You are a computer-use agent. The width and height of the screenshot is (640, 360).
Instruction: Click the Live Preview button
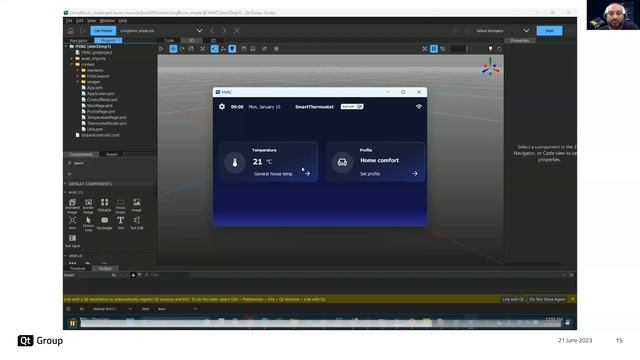coord(103,31)
